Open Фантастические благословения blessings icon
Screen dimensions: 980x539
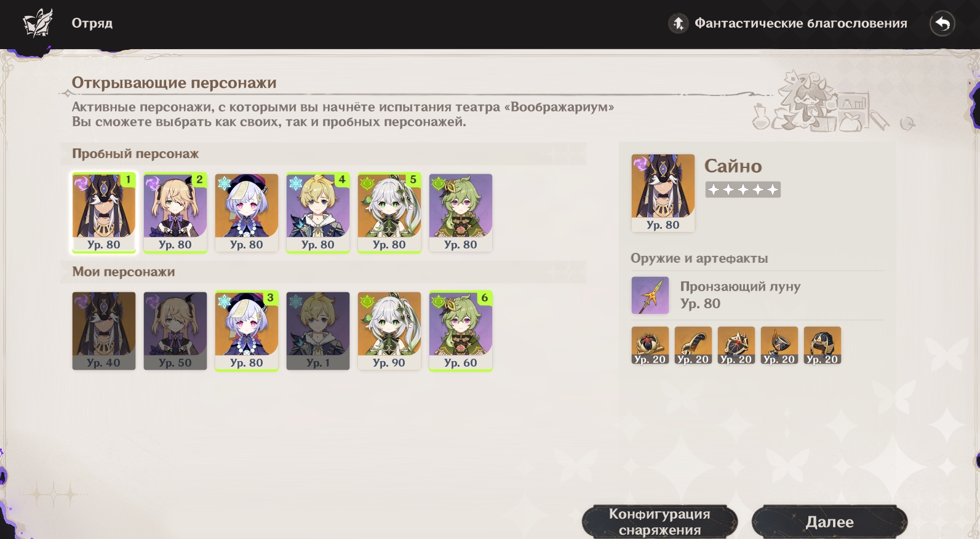[x=678, y=23]
